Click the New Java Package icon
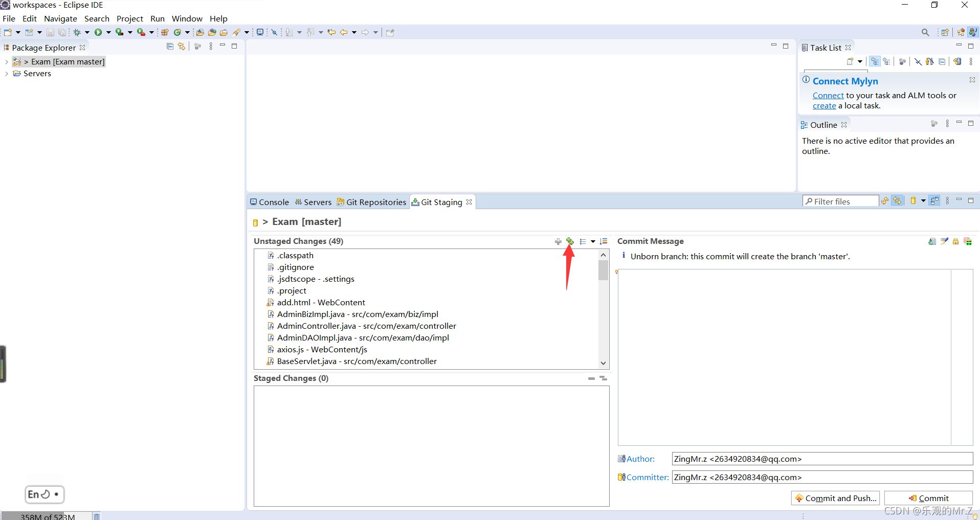This screenshot has height=520, width=980. 165,32
